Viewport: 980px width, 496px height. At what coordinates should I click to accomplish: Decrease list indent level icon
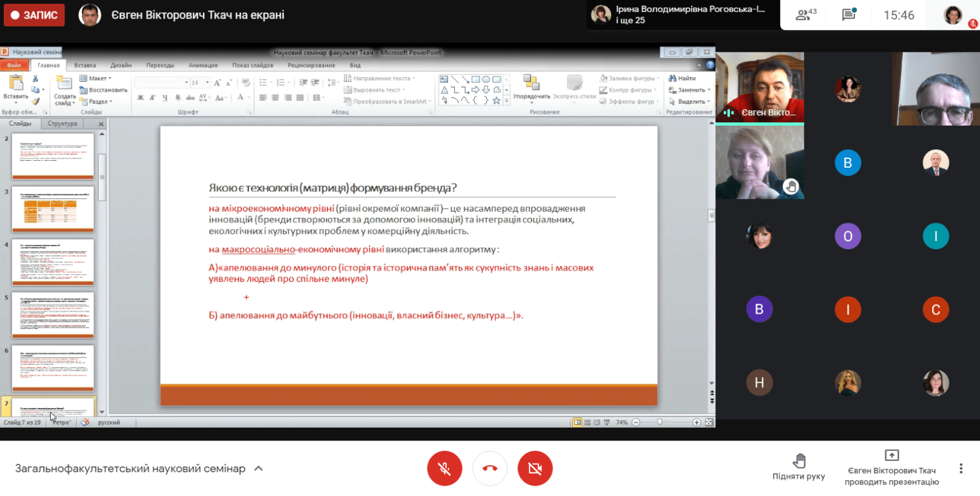coord(303,82)
